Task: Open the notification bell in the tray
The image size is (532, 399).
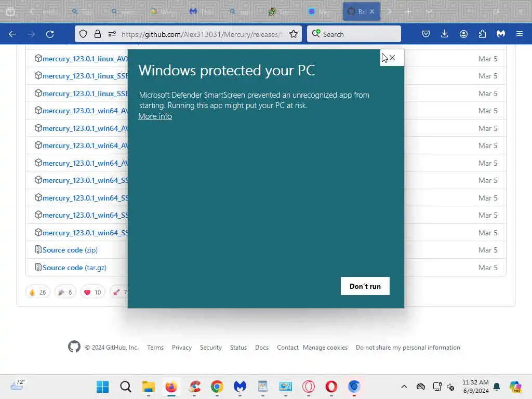Action: 497,387
